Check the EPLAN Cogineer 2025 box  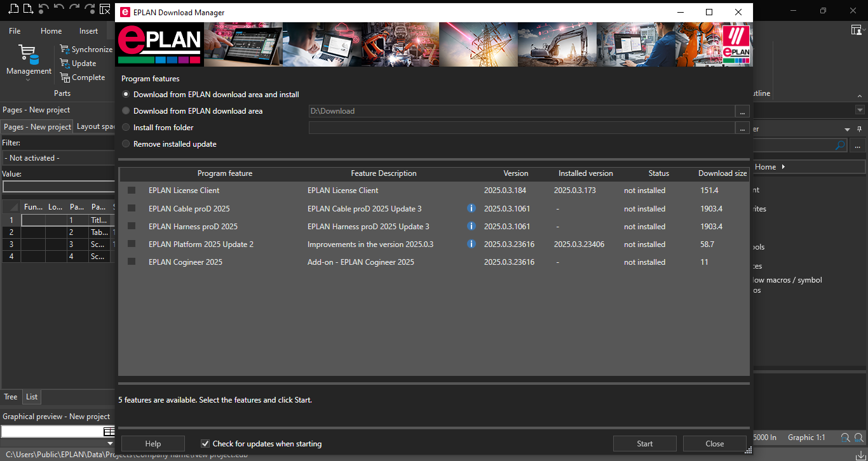point(132,262)
